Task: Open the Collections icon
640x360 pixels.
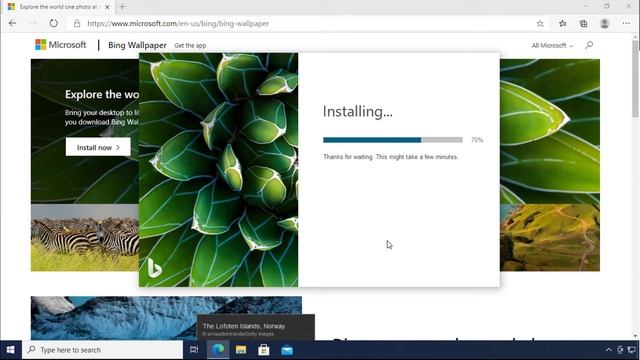Action: pos(583,24)
